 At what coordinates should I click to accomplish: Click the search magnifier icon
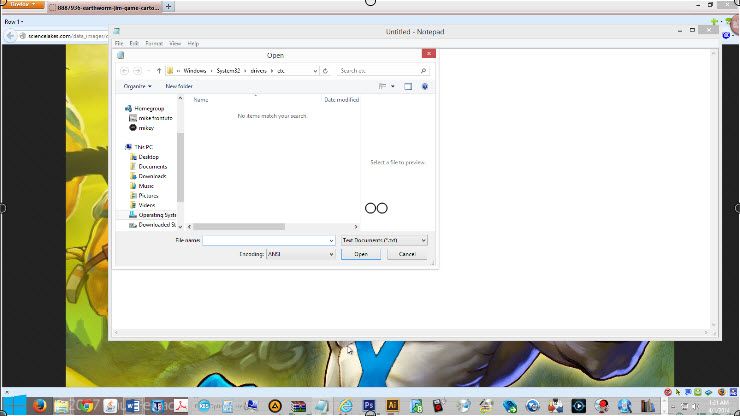coord(423,71)
